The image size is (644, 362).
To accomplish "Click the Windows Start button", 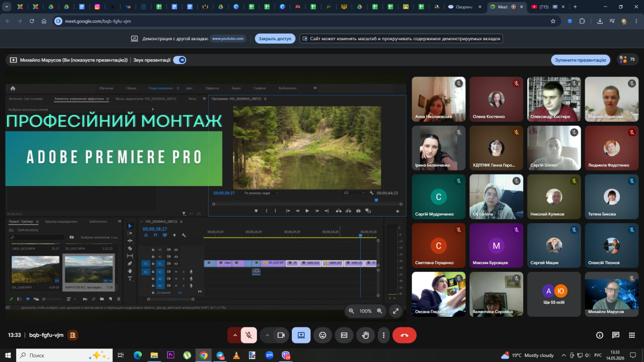I will [x=8, y=355].
